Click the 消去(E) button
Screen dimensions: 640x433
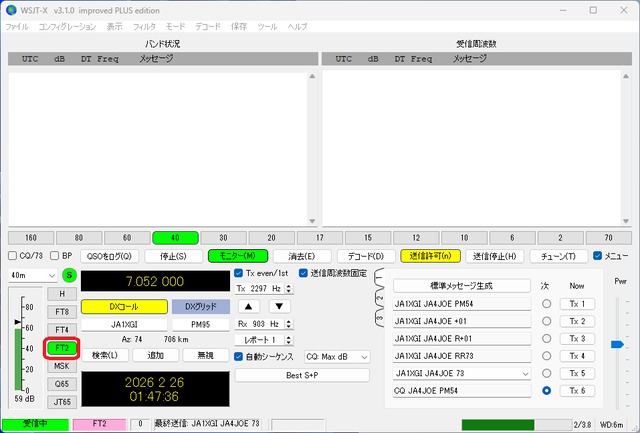click(x=302, y=256)
